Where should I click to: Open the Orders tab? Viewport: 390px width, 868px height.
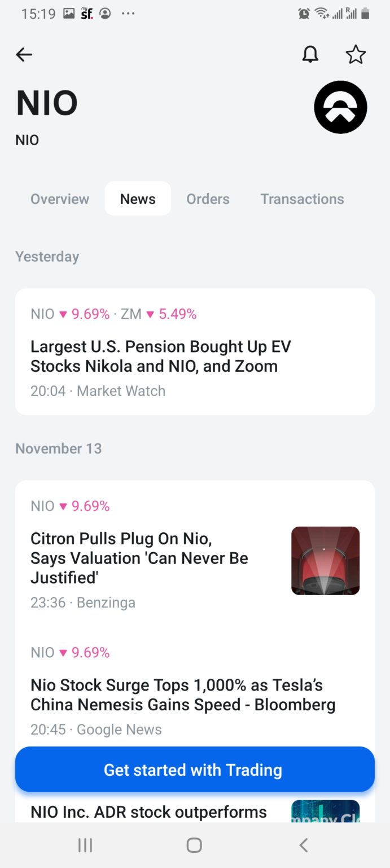click(x=208, y=198)
